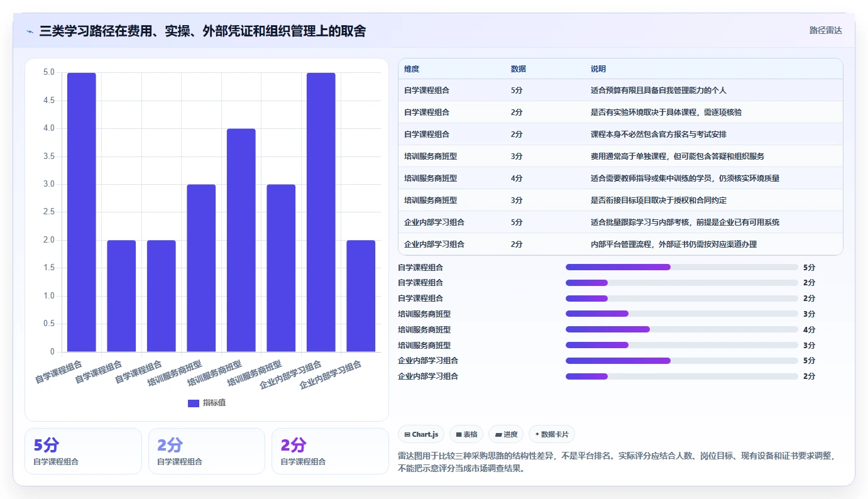Image resolution: width=868 pixels, height=499 pixels.
Task: Click the 5分 value on the first data card
Action: click(46, 445)
